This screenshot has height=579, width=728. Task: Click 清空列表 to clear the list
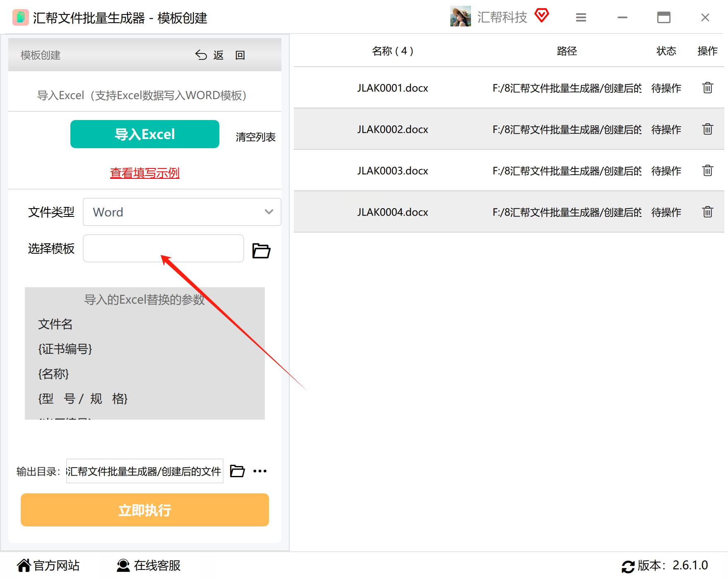(255, 137)
